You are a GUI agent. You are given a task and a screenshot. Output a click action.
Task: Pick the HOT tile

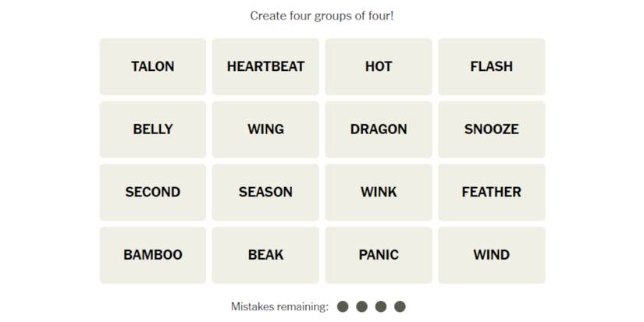(x=379, y=66)
